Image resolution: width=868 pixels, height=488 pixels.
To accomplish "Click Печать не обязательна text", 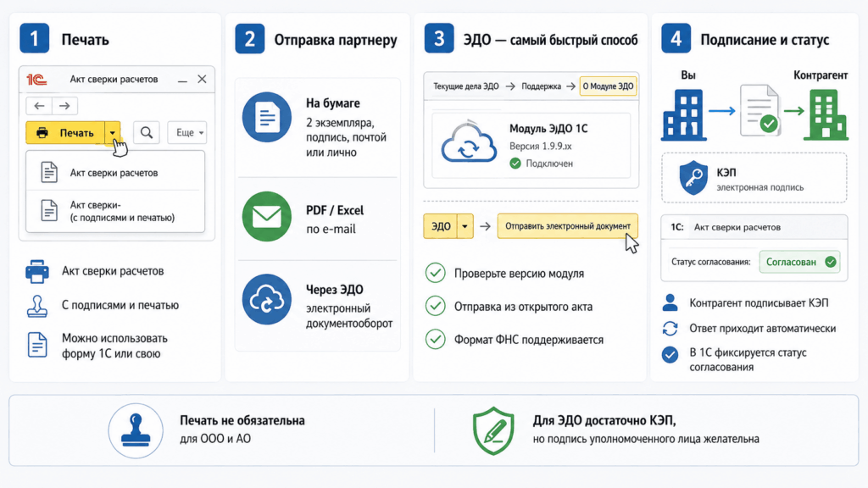I will click(x=242, y=420).
